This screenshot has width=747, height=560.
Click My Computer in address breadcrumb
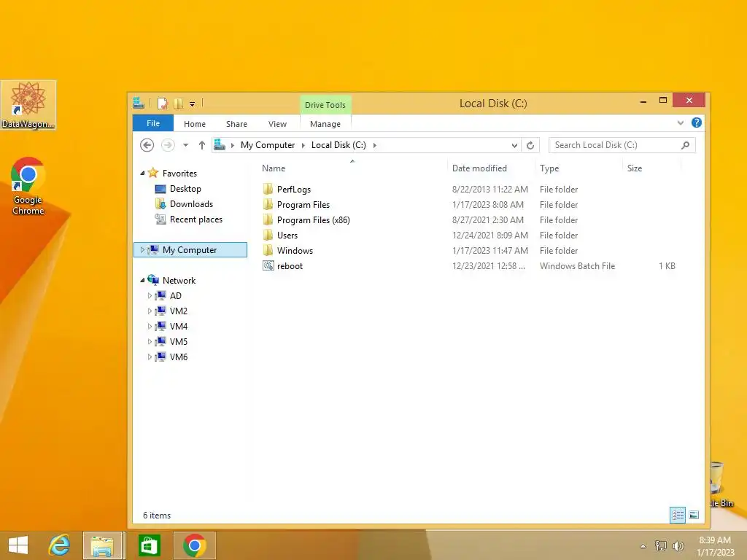click(x=268, y=145)
